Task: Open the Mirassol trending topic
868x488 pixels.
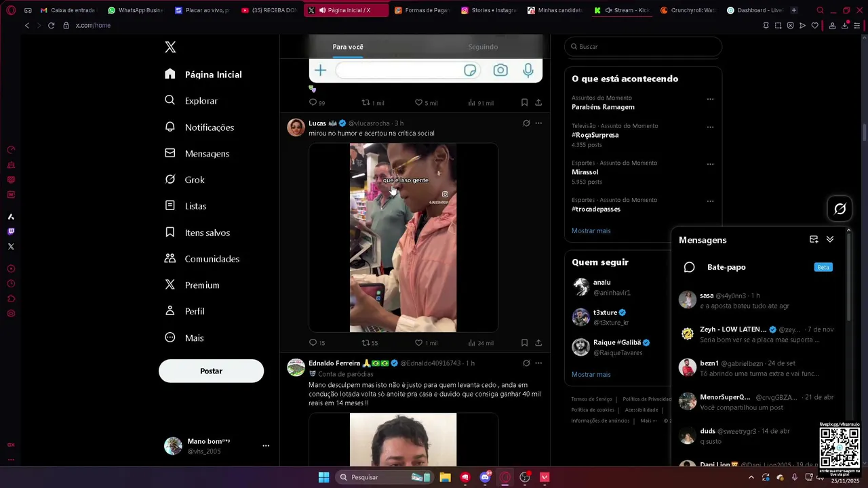Action: [x=585, y=172]
